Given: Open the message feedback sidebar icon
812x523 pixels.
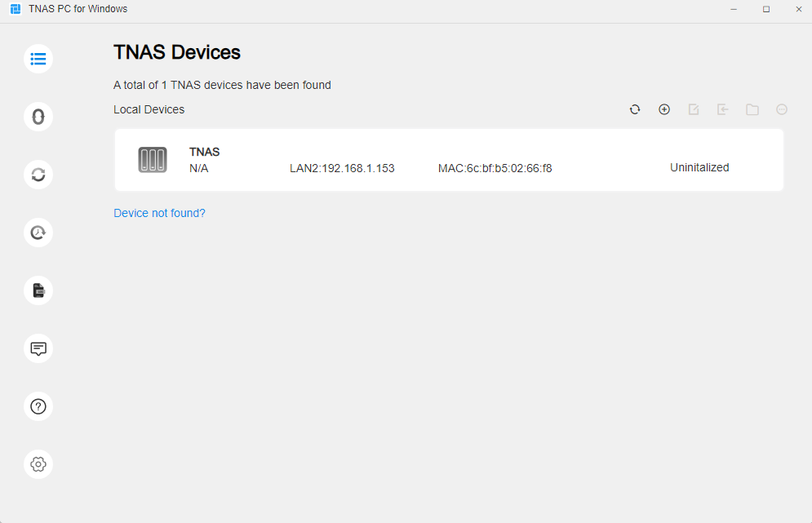Looking at the screenshot, I should pos(38,348).
